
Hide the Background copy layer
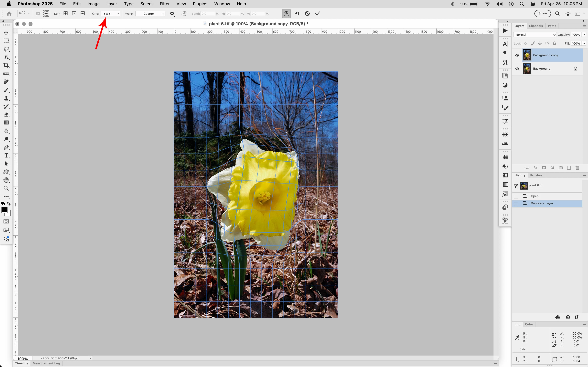517,55
